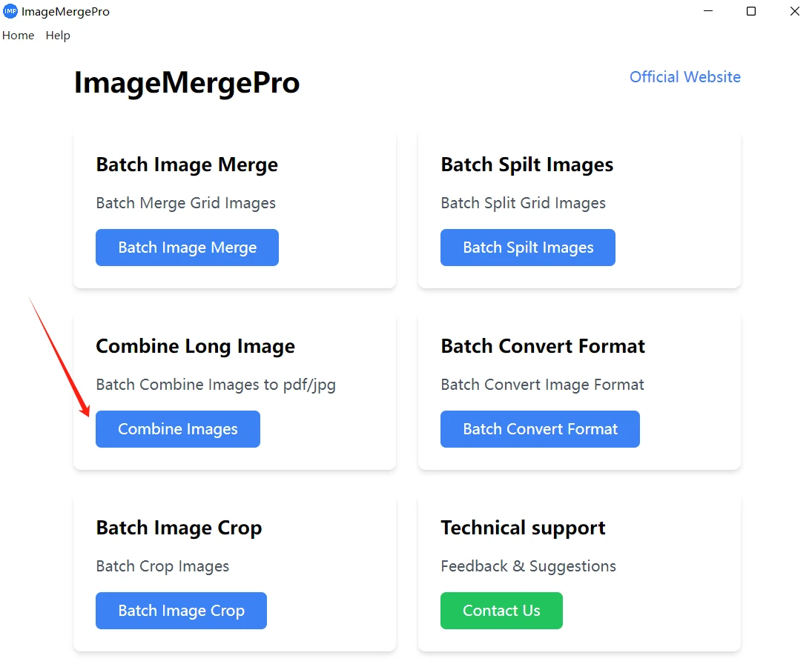The width and height of the screenshot is (812, 670).
Task: Launch the Batch Image Merge button
Action: tap(187, 248)
